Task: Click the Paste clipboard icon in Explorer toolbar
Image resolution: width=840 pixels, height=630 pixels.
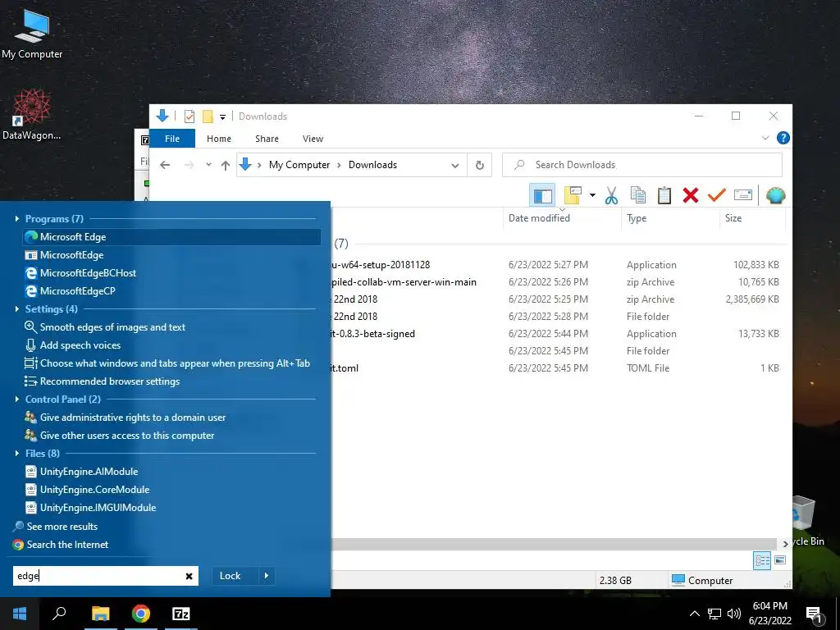Action: click(664, 195)
